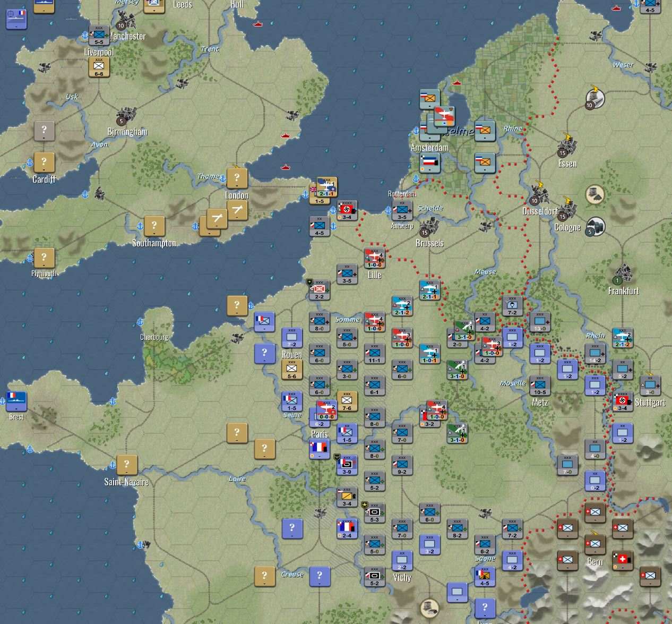
Task: Click the unknown unit at London
Action: [237, 178]
